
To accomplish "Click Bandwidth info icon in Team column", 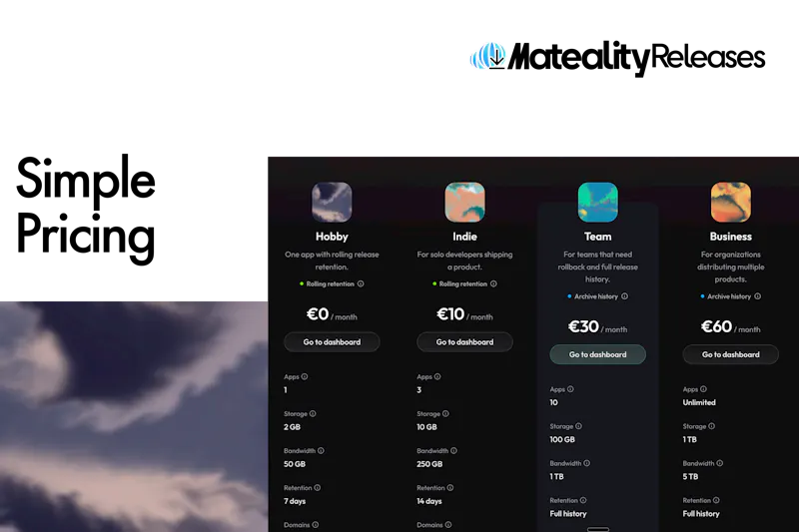I will click(x=587, y=463).
